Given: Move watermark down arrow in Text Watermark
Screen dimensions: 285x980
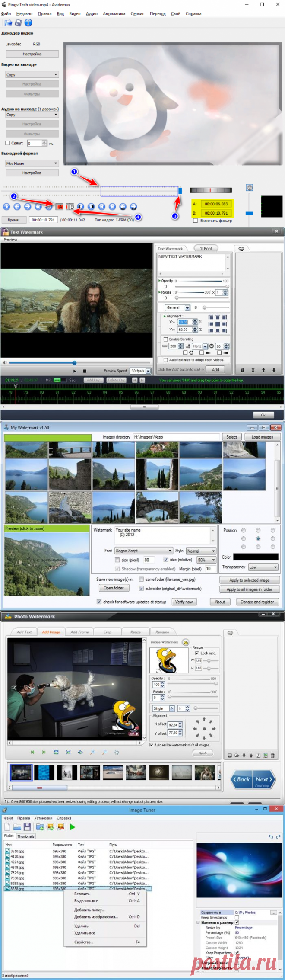Looking at the screenshot, I should (x=274, y=370).
